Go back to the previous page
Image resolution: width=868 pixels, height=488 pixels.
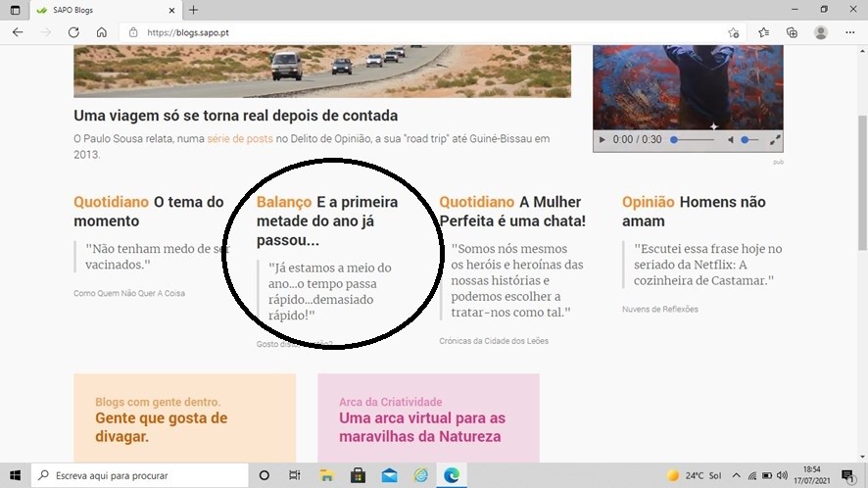[x=18, y=32]
